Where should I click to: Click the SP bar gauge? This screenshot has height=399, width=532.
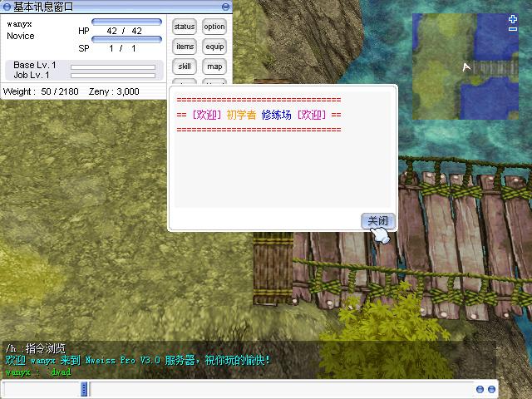tap(126, 39)
